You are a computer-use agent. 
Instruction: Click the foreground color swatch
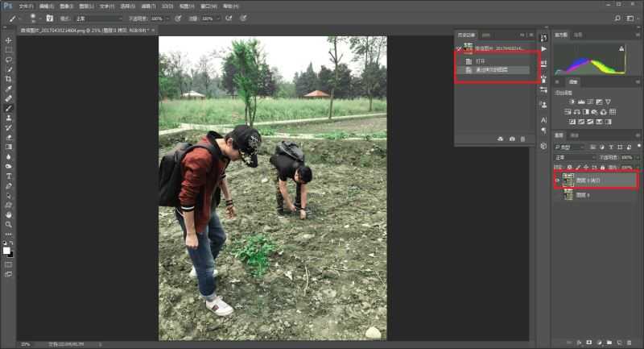(6, 251)
